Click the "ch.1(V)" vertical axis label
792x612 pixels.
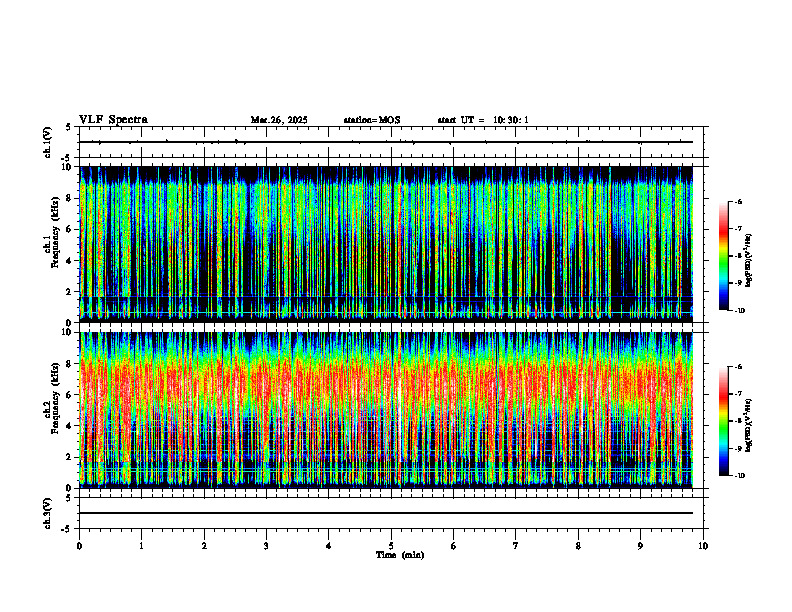click(x=48, y=142)
